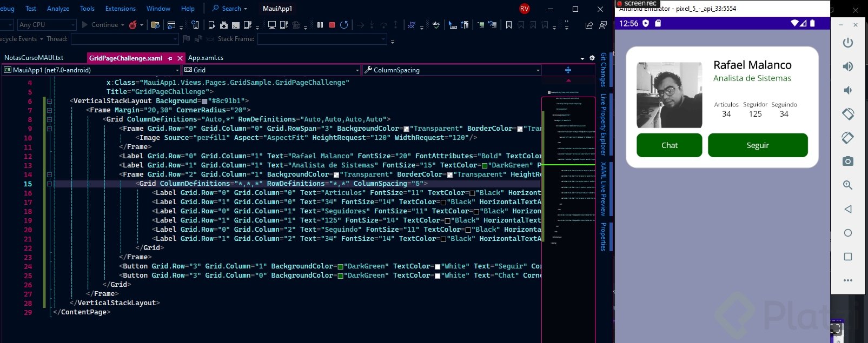This screenshot has height=343, width=868.
Task: Collapse the VerticalStackLayout code block
Action: [49, 101]
